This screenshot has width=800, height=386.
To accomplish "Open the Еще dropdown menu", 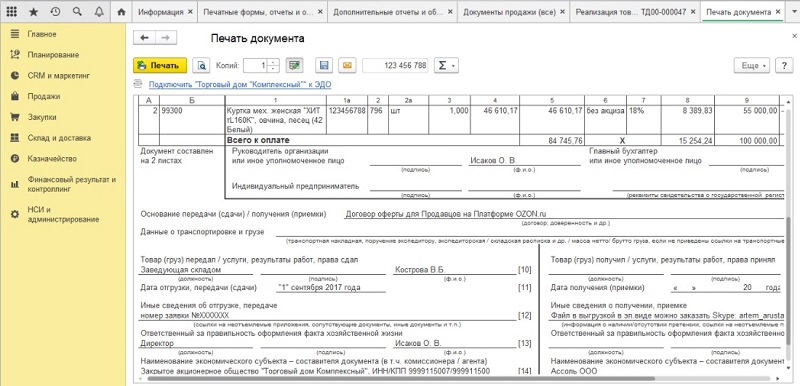I will tap(752, 65).
